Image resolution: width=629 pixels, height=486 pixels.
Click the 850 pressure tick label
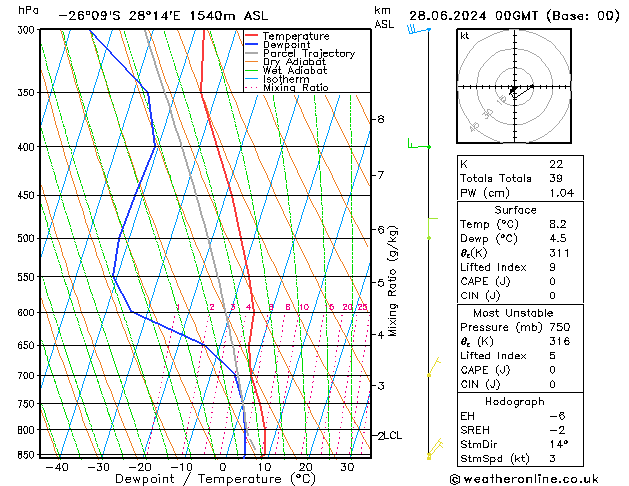click(28, 455)
